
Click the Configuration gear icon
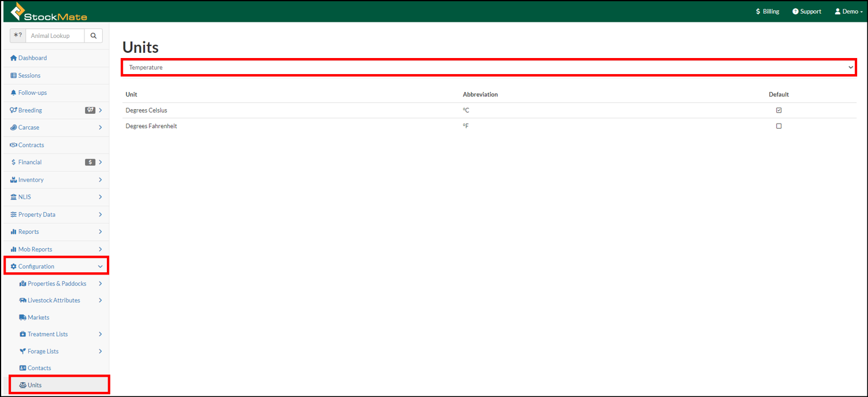[14, 267]
